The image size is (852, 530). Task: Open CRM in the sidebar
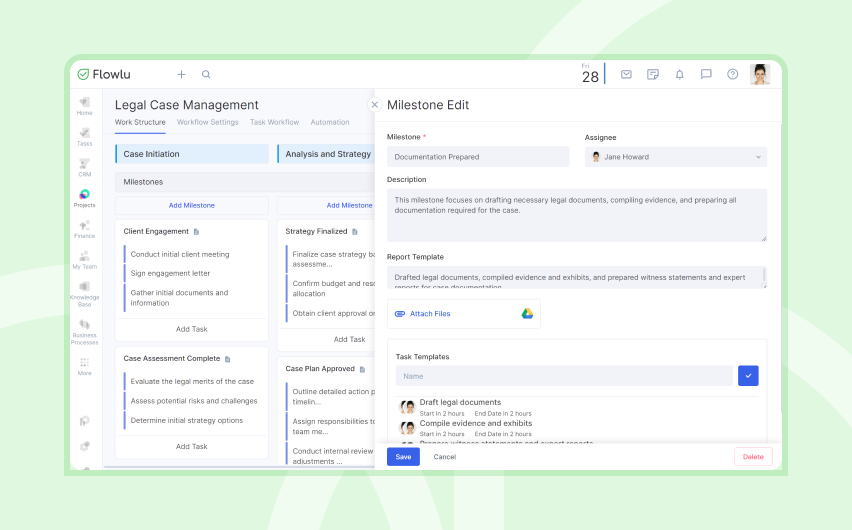coord(84,167)
